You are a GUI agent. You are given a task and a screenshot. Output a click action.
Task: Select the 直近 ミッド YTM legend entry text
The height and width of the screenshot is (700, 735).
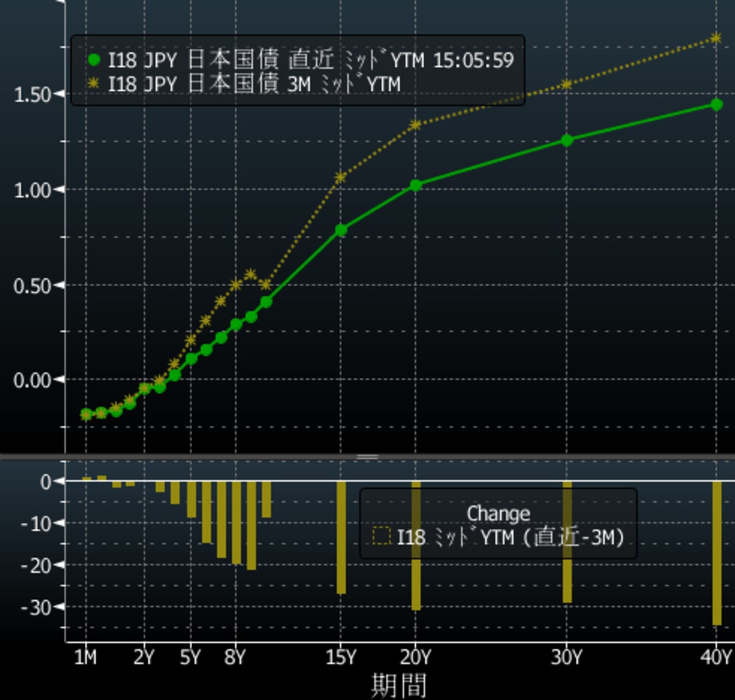(311, 61)
